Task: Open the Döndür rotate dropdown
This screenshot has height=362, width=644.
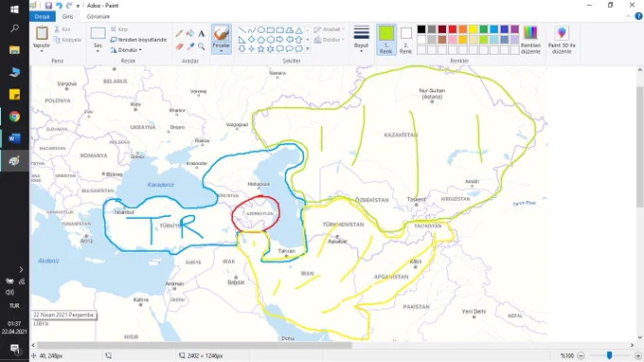Action: click(x=126, y=49)
